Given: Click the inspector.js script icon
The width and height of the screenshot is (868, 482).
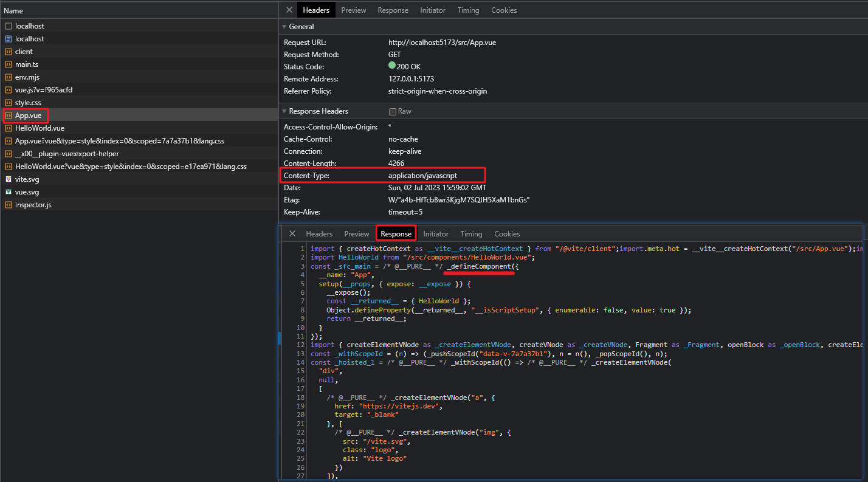Looking at the screenshot, I should (9, 205).
